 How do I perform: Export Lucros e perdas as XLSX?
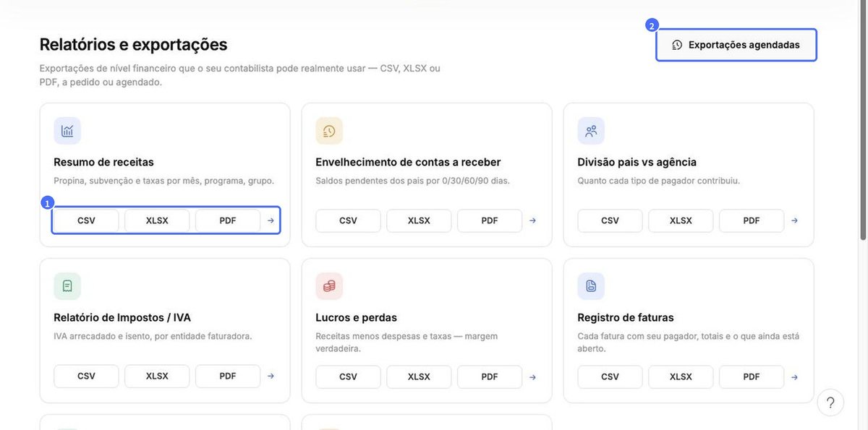pyautogui.click(x=419, y=377)
